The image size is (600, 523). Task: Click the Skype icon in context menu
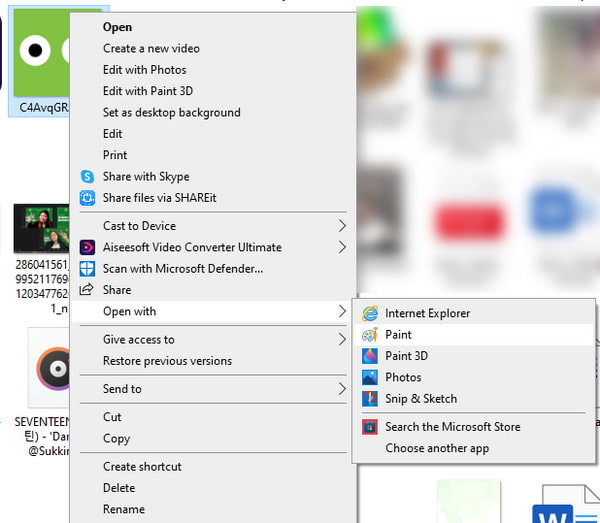coord(87,176)
